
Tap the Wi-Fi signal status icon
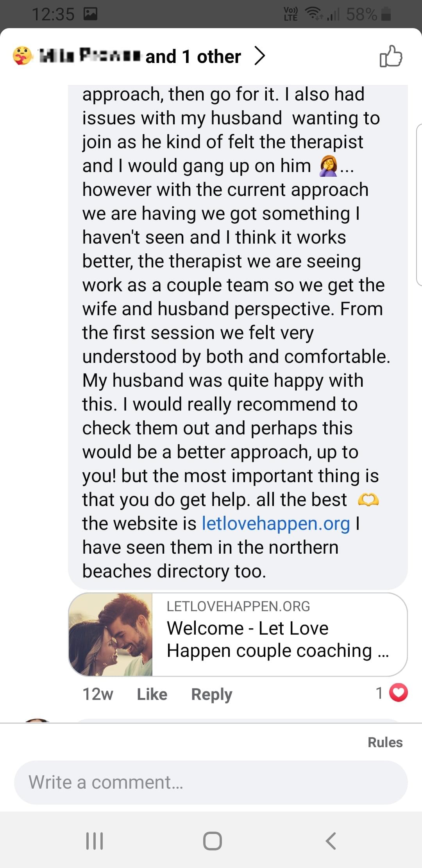pos(314,14)
